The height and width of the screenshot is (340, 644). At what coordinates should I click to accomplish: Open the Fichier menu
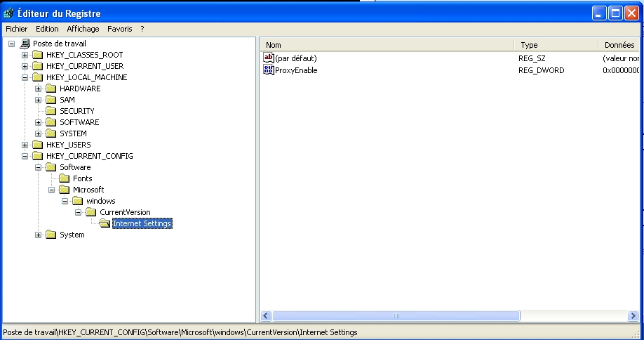coord(16,29)
